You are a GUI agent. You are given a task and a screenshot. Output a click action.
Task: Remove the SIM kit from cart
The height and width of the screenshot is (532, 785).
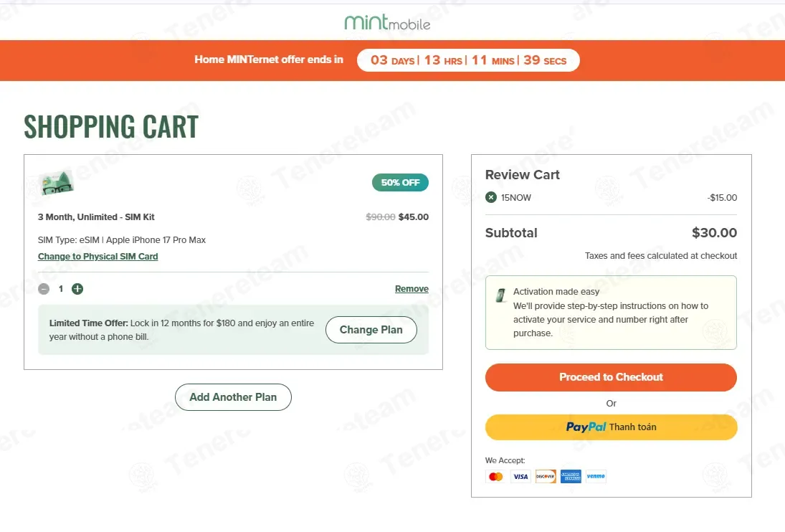tap(411, 289)
